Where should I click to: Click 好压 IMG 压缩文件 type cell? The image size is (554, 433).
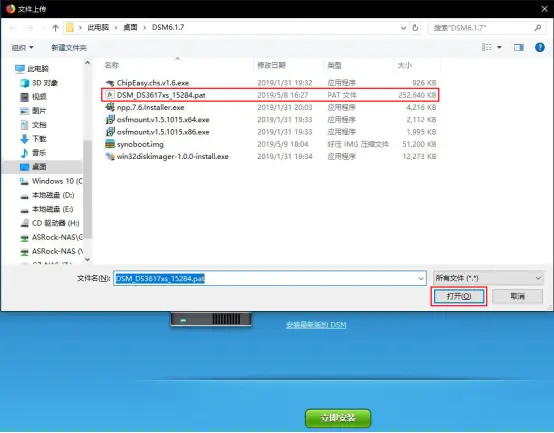(x=358, y=144)
